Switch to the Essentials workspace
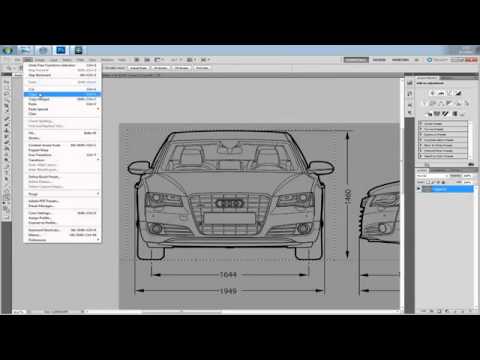Screen dimensions: 480x360 click(x=356, y=60)
